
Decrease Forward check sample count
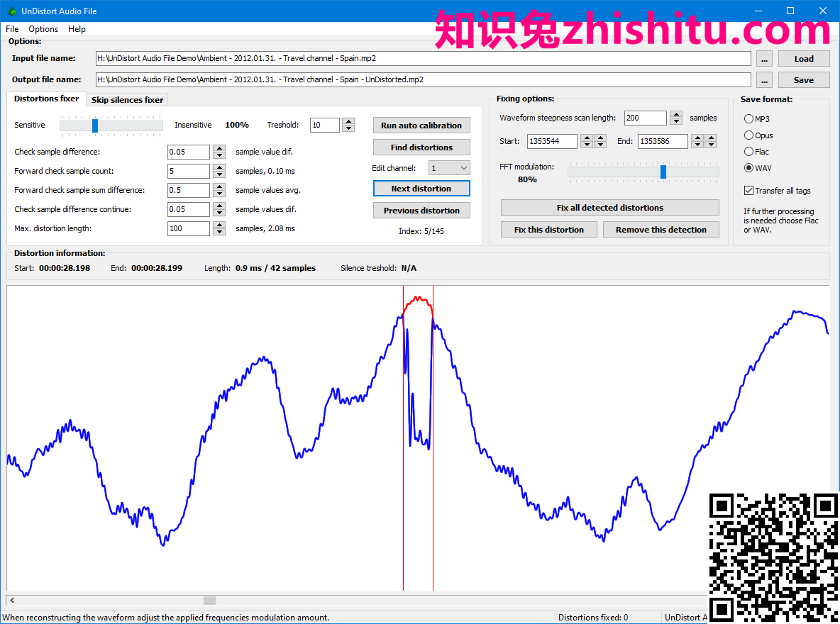[219, 174]
